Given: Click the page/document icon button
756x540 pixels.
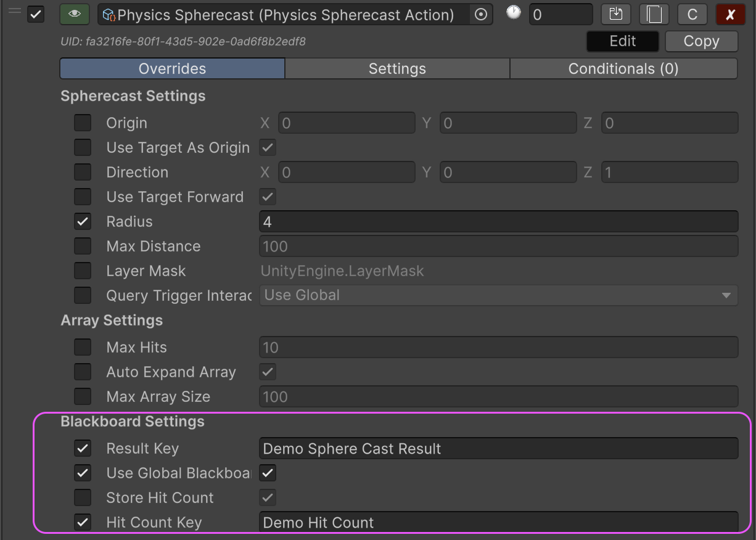Looking at the screenshot, I should click(654, 14).
